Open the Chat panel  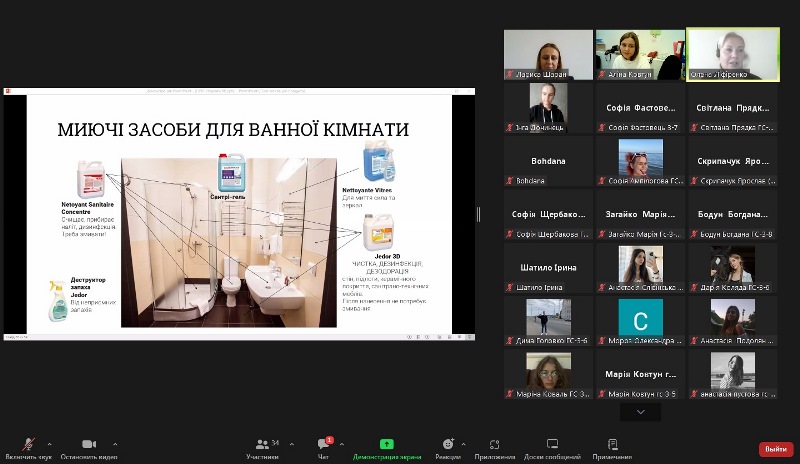pos(323,448)
